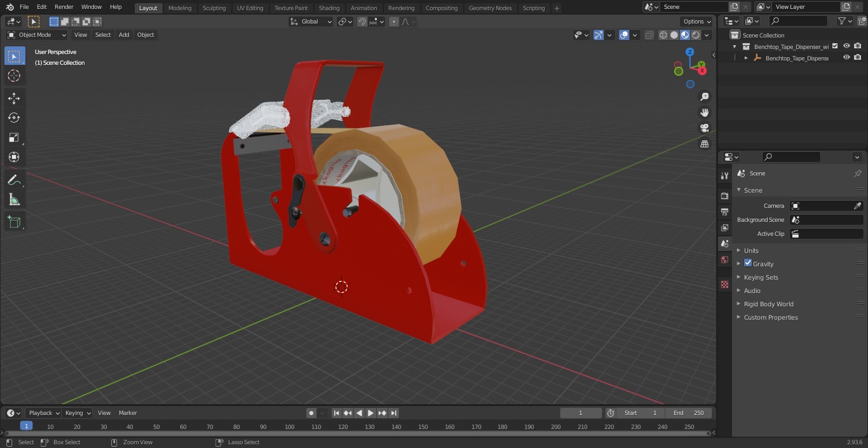Hide Benchtop_Tape_Dispenser collection in viewport
Viewport: 868px width, 448px height.
(846, 46)
